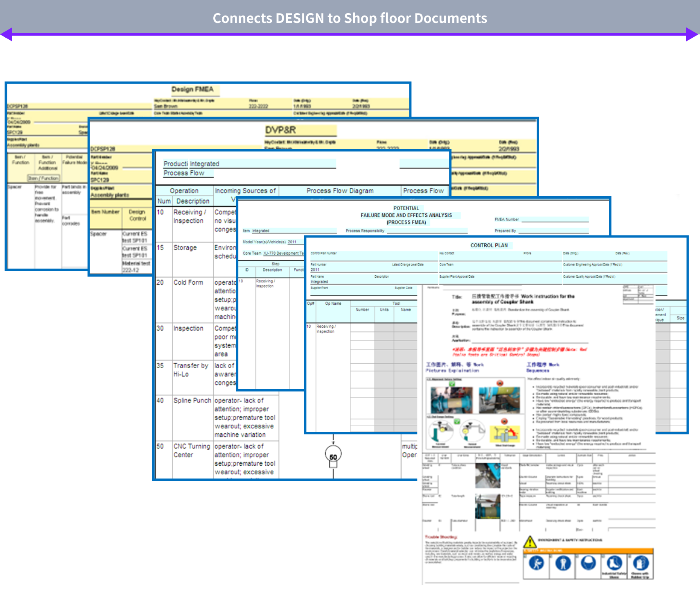Screen dimensions: 700x589
Task: Click the gloves with rubber grip icon
Action: pyautogui.click(x=640, y=564)
